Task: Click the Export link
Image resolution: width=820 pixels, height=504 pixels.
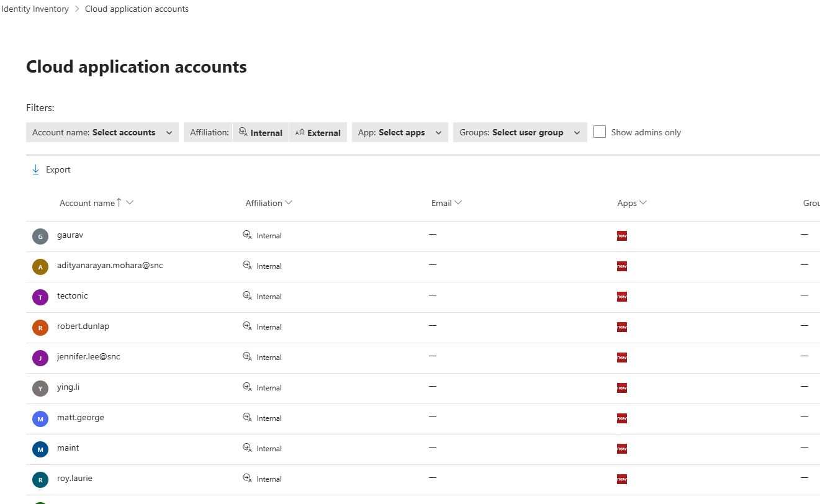Action: tap(58, 169)
